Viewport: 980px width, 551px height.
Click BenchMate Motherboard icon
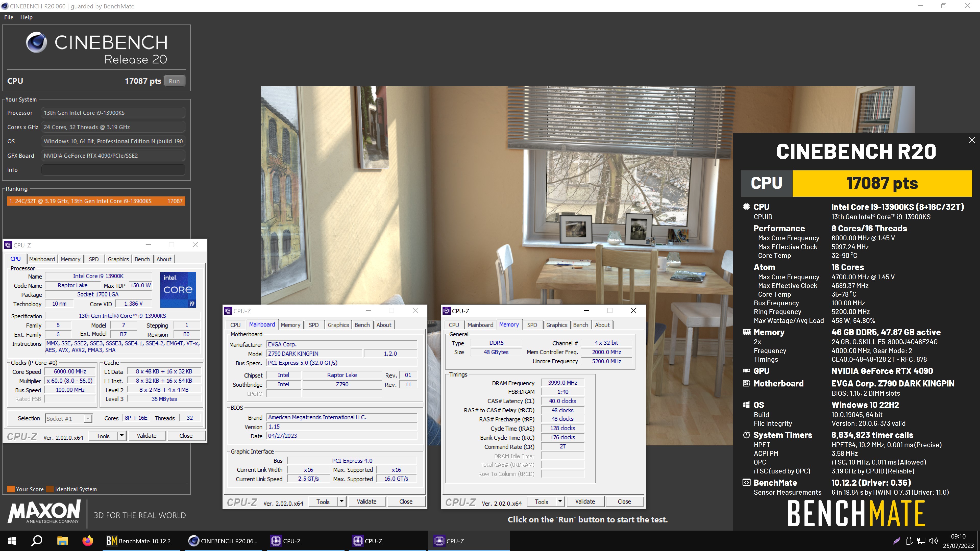pos(746,383)
